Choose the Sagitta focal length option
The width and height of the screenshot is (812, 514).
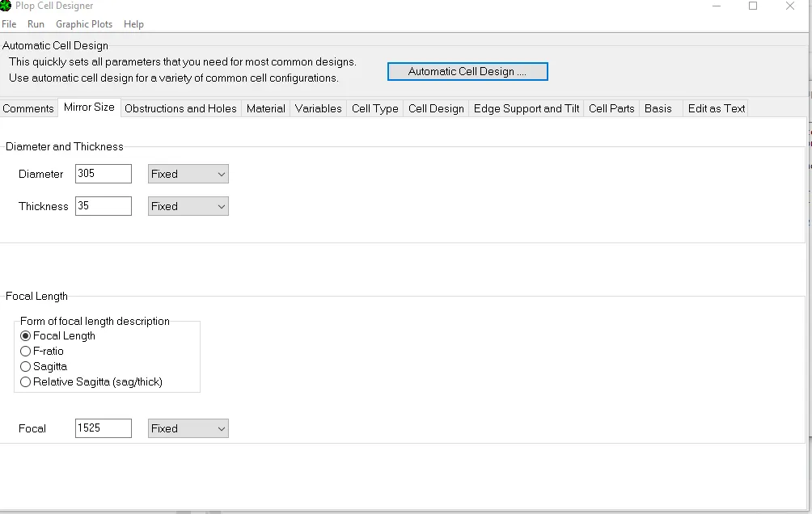point(26,367)
